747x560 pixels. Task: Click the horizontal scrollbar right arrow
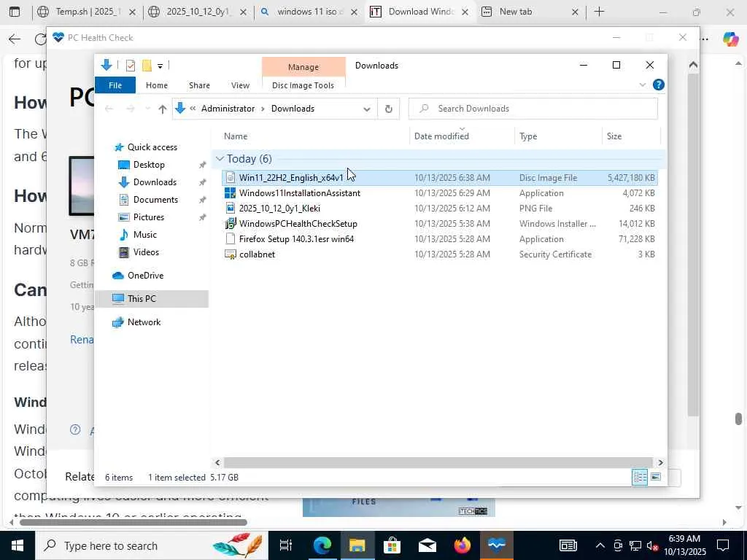pyautogui.click(x=660, y=462)
